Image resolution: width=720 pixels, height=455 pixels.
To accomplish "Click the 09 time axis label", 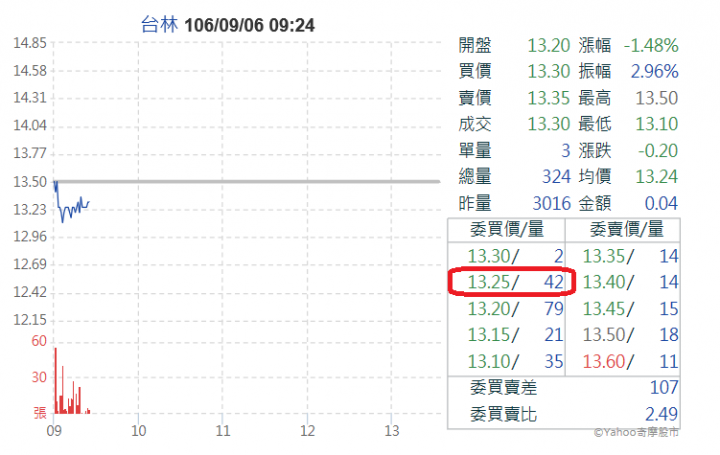I will point(54,431).
